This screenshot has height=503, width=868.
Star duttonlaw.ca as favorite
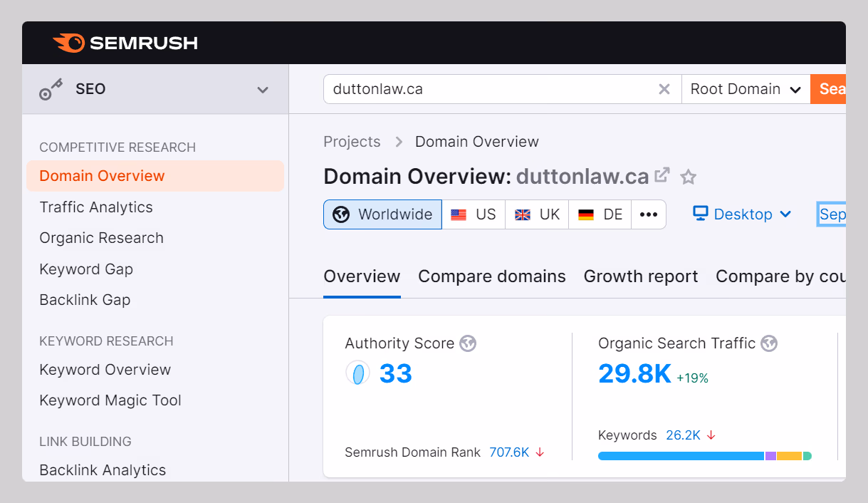688,177
